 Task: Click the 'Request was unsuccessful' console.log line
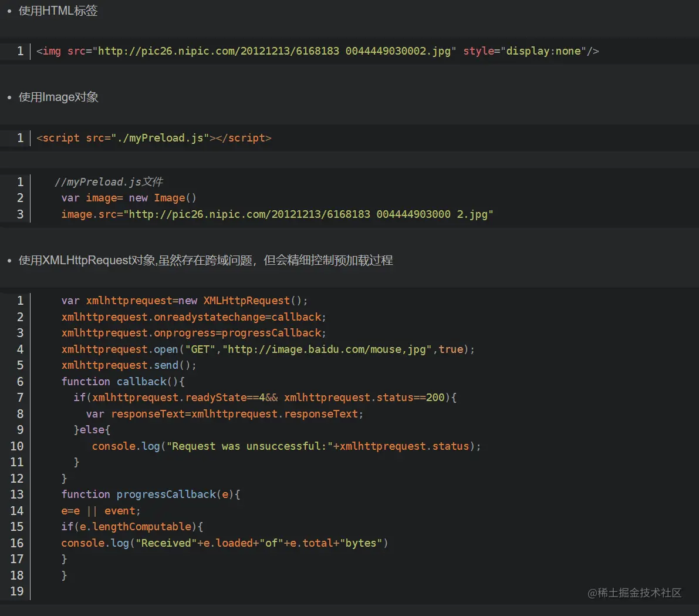[286, 446]
